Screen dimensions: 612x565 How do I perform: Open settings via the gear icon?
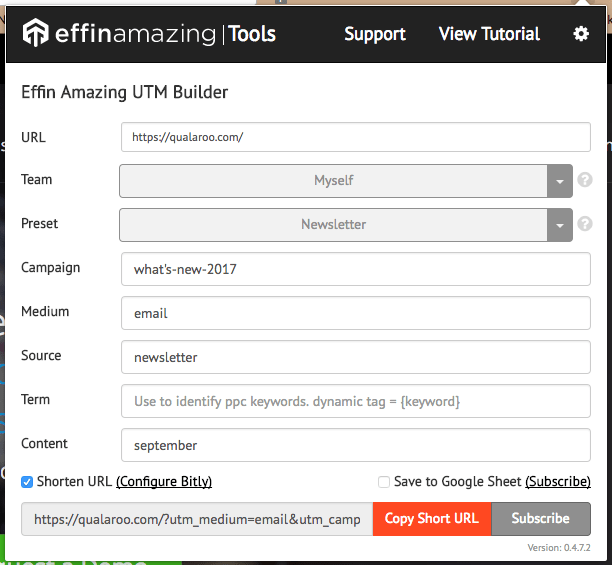pyautogui.click(x=581, y=34)
